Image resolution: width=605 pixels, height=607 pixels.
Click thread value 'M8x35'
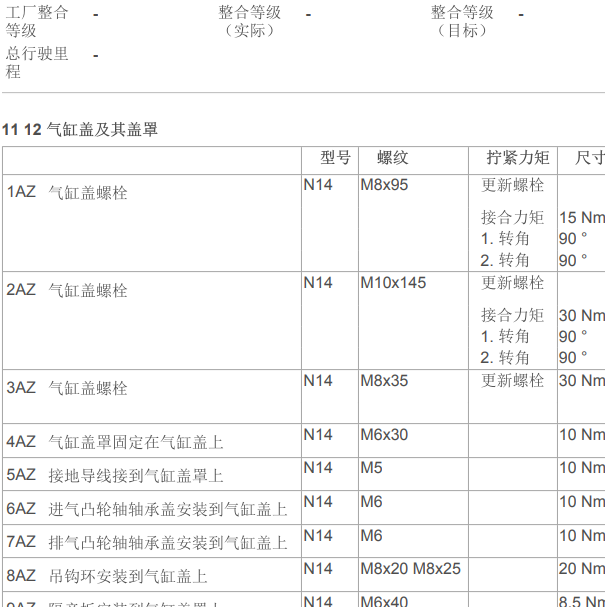point(384,381)
